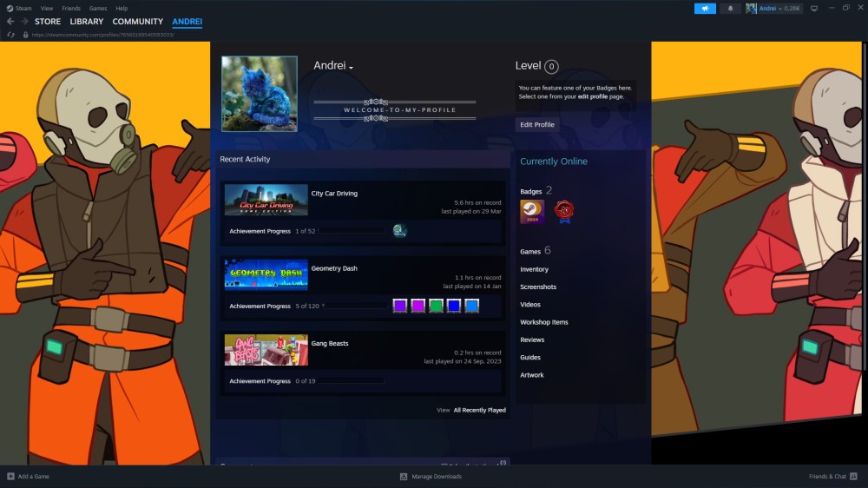Open the Workshop Items link

pyautogui.click(x=543, y=322)
